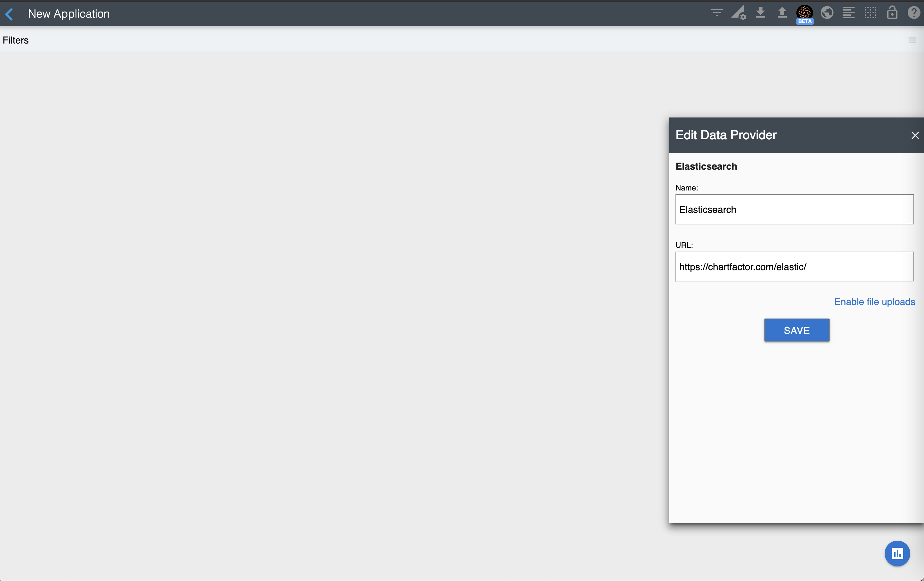Click the New Application title

tap(69, 14)
